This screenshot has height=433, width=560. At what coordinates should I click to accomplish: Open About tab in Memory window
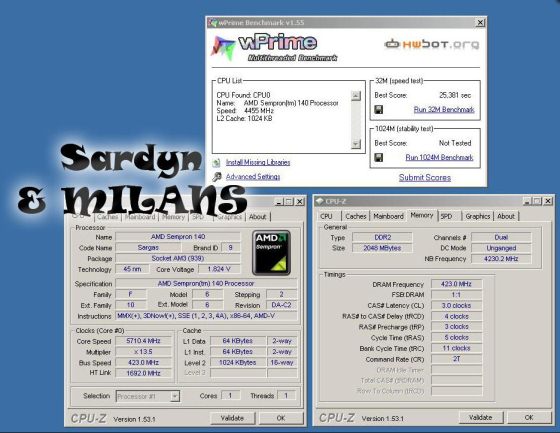(x=506, y=216)
